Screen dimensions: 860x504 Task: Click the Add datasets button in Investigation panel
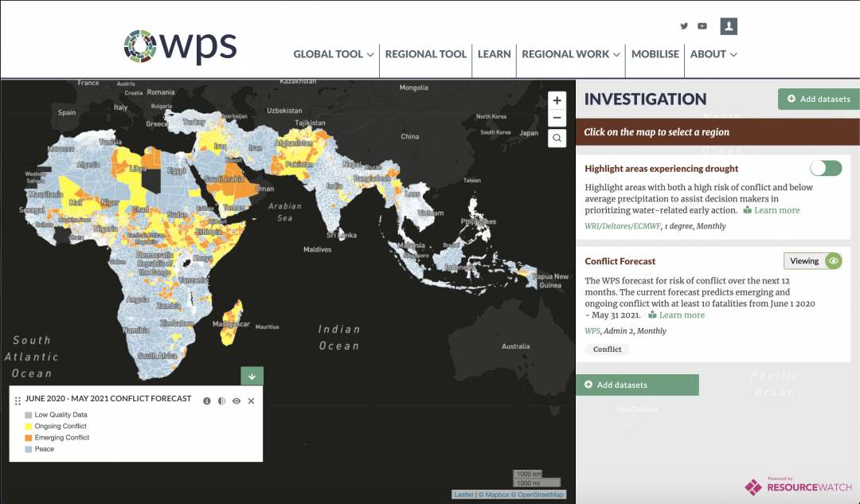(x=819, y=99)
